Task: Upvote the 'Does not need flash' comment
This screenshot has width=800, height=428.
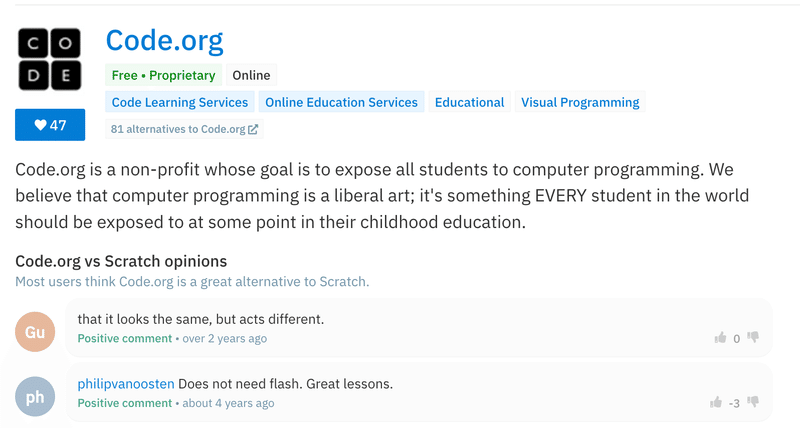Action: (x=716, y=402)
